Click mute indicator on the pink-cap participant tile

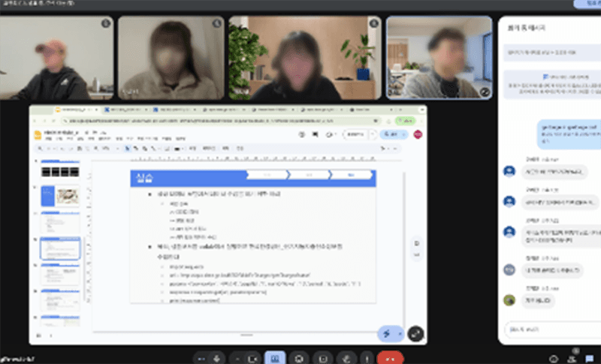click(x=106, y=23)
